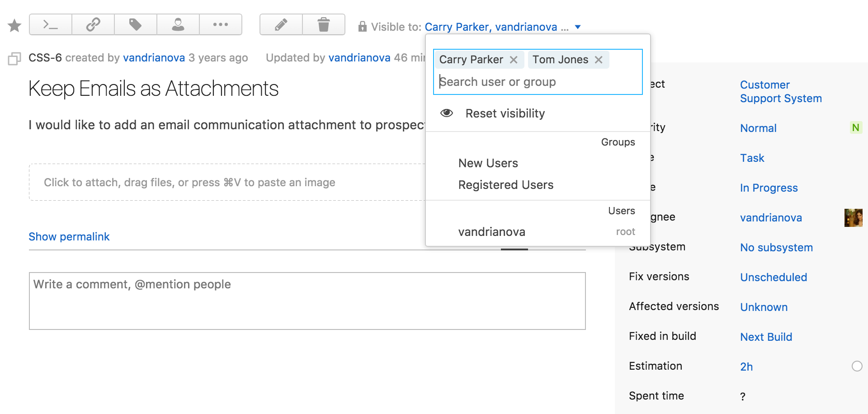Collapse the Visible to dropdown arrow

[x=577, y=27]
